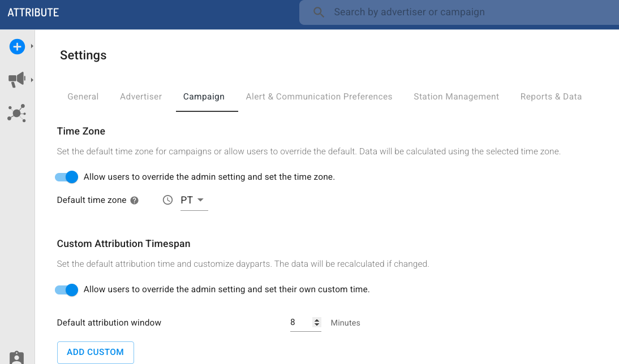Click the ATTRIBUTE logo
The height and width of the screenshot is (364, 619).
pyautogui.click(x=33, y=12)
